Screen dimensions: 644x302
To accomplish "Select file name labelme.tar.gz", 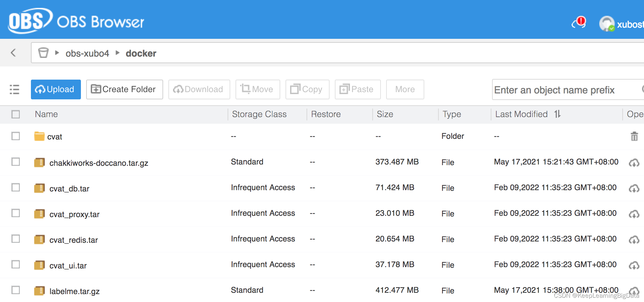I will (x=74, y=291).
